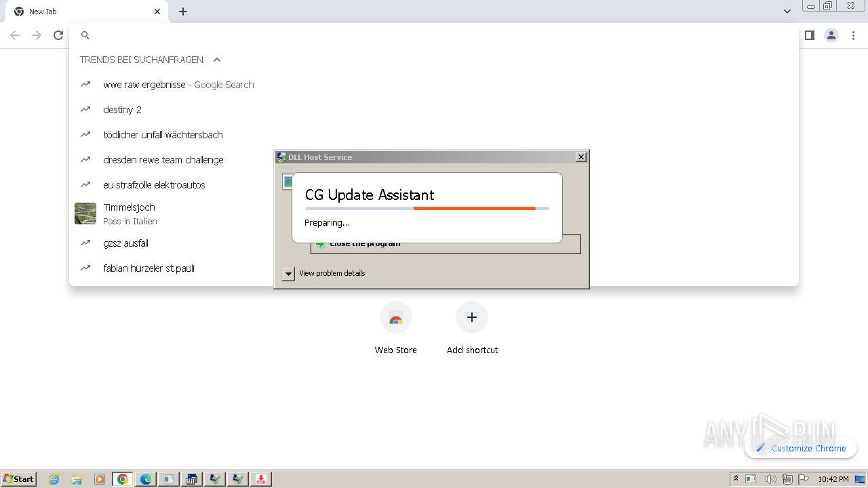The height and width of the screenshot is (488, 868).
Task: Click the DLL Host Service title bar icon
Action: 281,157
